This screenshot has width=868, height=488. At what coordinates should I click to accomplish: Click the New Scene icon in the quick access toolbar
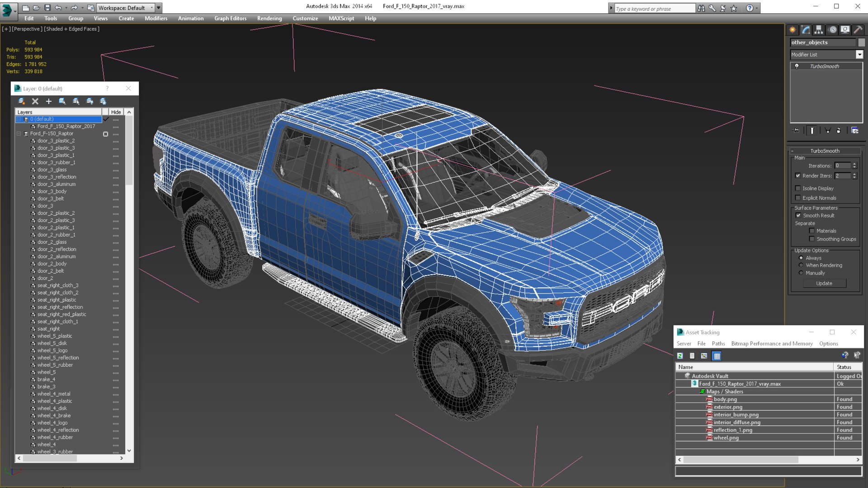[x=26, y=8]
